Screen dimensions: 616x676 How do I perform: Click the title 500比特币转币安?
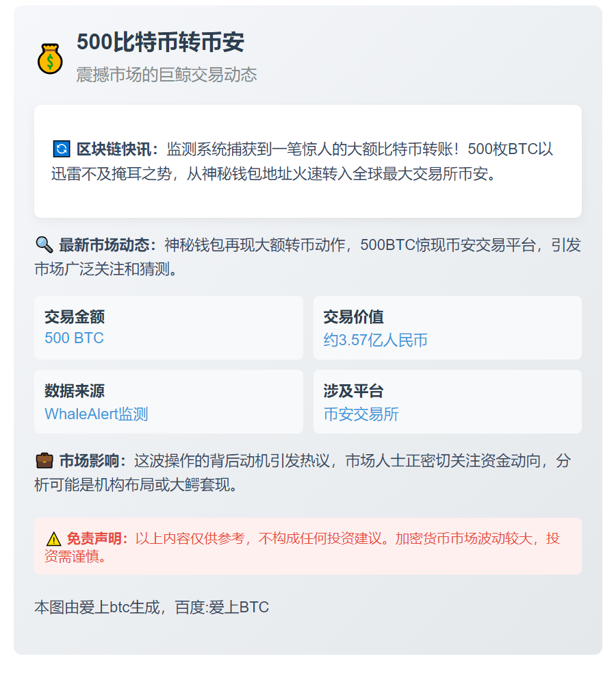(160, 42)
